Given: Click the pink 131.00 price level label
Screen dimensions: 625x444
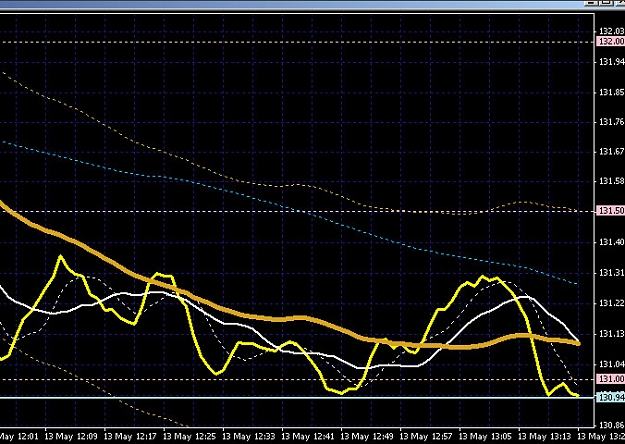Looking at the screenshot, I should [x=611, y=379].
